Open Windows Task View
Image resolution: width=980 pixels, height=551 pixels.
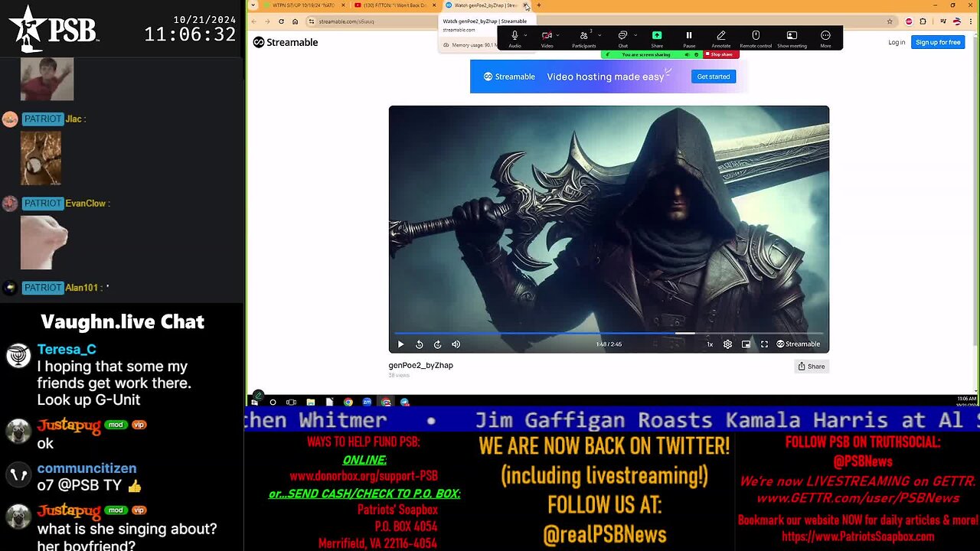click(291, 402)
